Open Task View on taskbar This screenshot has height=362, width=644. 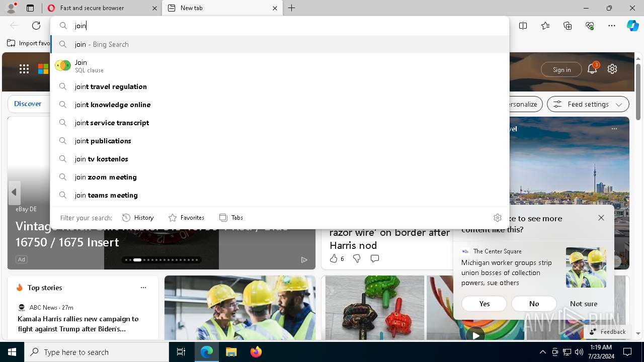[x=181, y=352]
